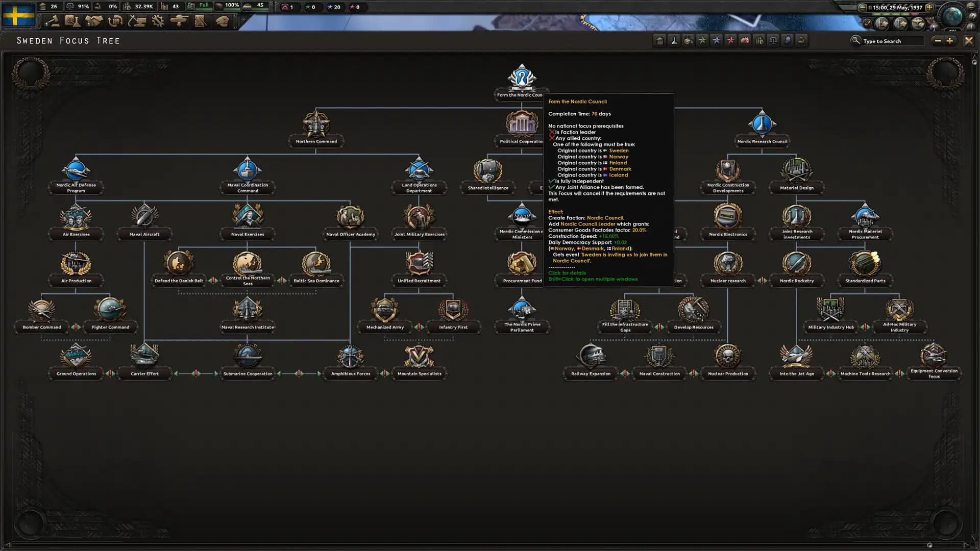The width and height of the screenshot is (980, 551).
Task: Open the Production tab with the wrench icon
Action: pyautogui.click(x=158, y=21)
